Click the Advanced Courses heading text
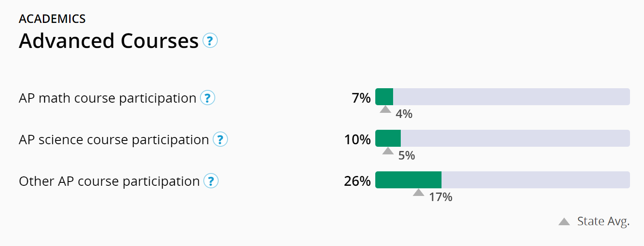 click(109, 41)
